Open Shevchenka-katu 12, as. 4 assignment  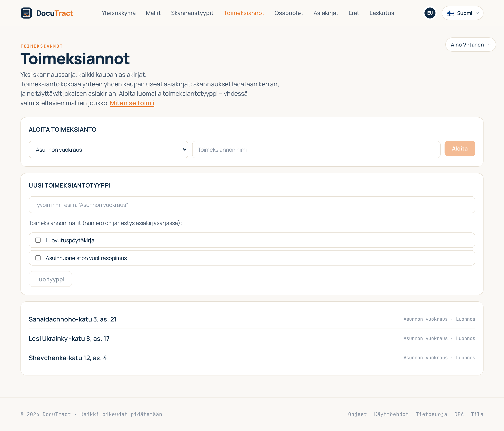(252, 358)
